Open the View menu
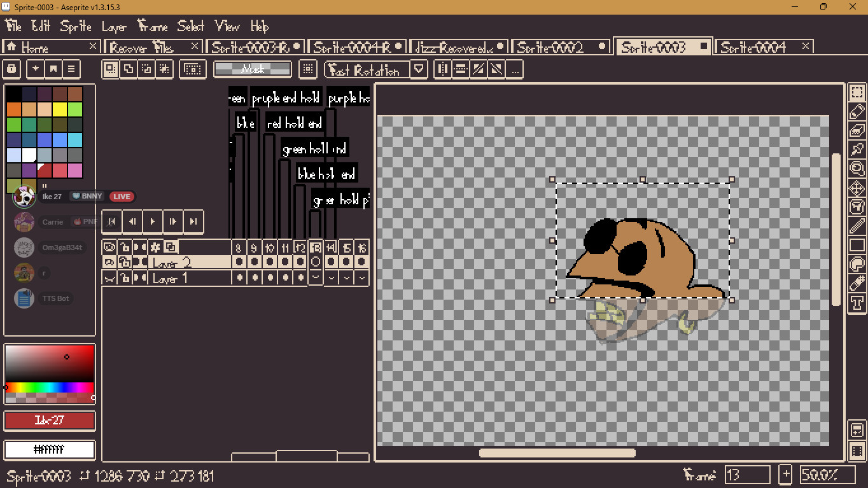The width and height of the screenshot is (868, 488). pos(227,26)
